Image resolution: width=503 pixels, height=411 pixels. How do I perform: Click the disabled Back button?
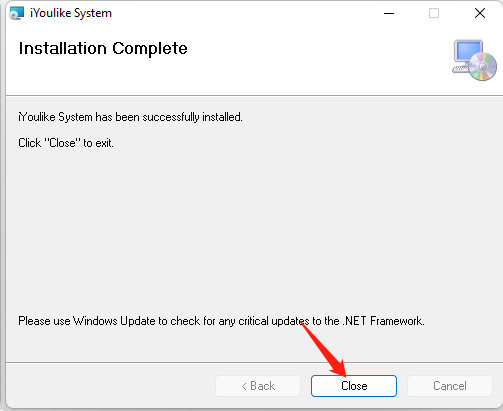click(258, 386)
